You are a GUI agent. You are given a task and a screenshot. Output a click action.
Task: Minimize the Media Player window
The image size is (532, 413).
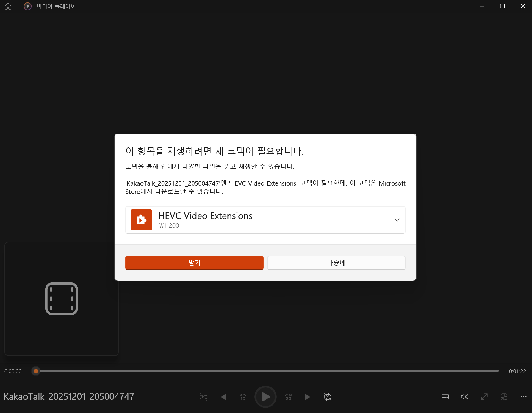(482, 6)
